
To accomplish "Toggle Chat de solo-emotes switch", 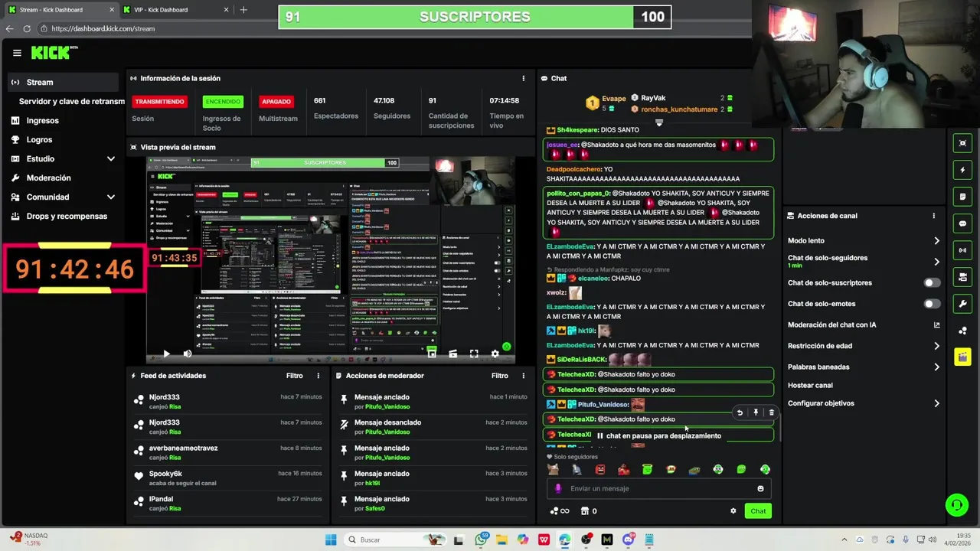I will point(932,304).
